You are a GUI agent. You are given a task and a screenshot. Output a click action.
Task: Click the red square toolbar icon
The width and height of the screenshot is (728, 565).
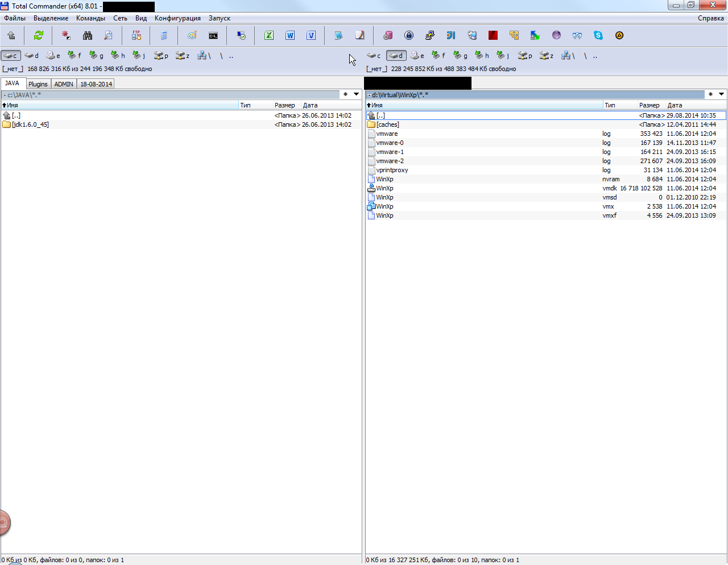pos(493,35)
